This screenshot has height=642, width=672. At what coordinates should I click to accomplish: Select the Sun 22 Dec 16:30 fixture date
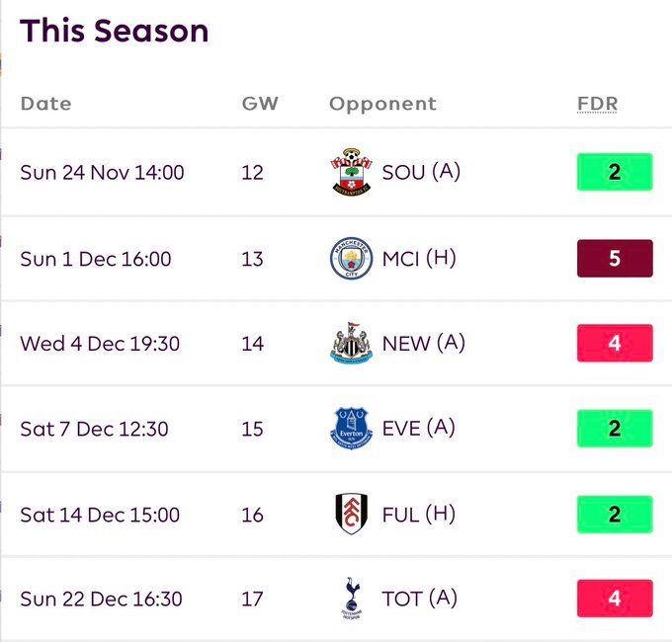click(102, 600)
